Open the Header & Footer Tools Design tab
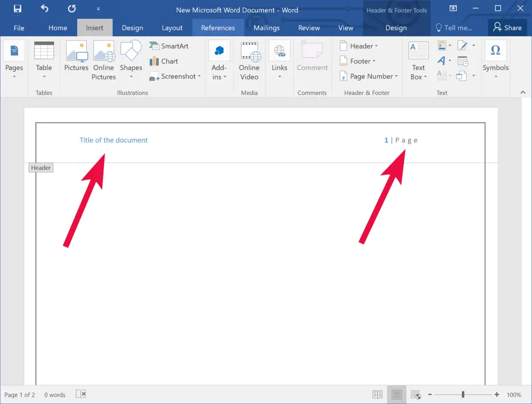 tap(396, 28)
